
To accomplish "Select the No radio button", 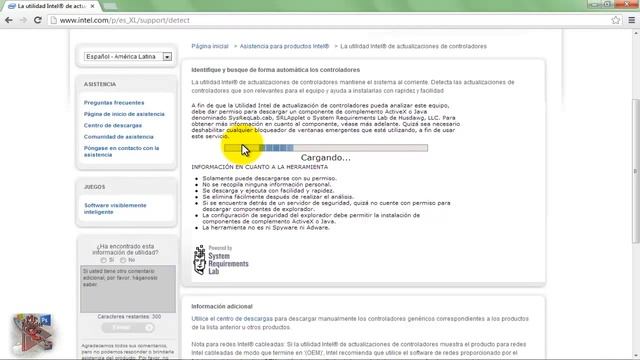I will pyautogui.click(x=123, y=260).
